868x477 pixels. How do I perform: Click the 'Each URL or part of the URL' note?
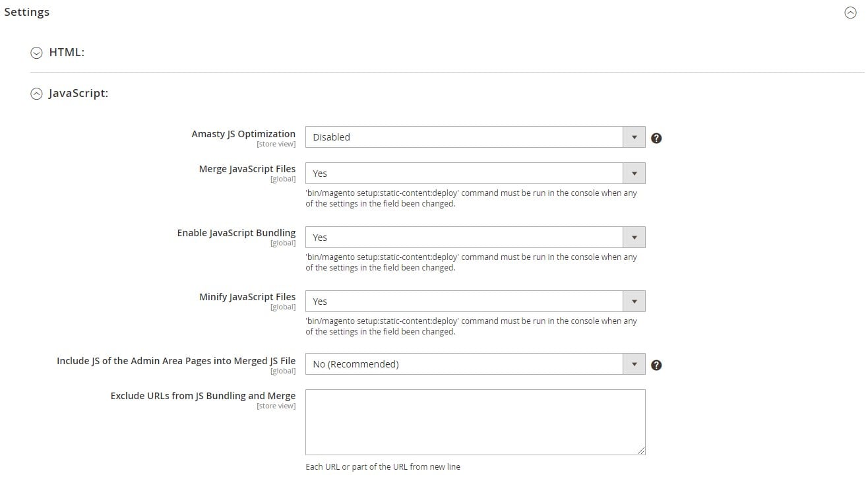[383, 467]
